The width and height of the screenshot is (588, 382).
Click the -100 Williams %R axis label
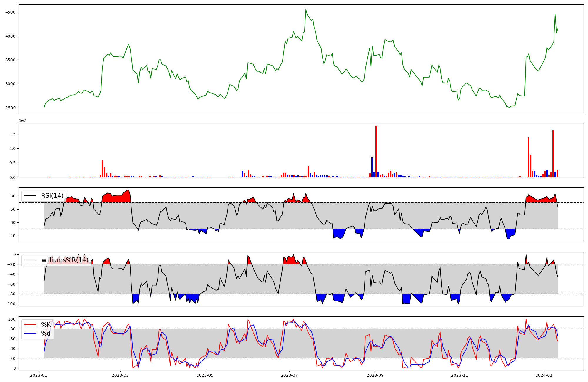(11, 304)
